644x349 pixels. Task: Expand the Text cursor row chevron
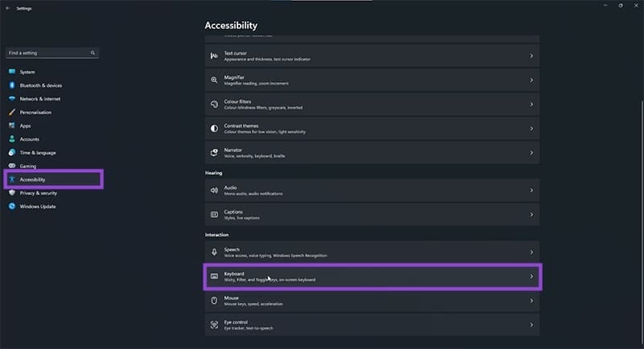[x=531, y=56]
